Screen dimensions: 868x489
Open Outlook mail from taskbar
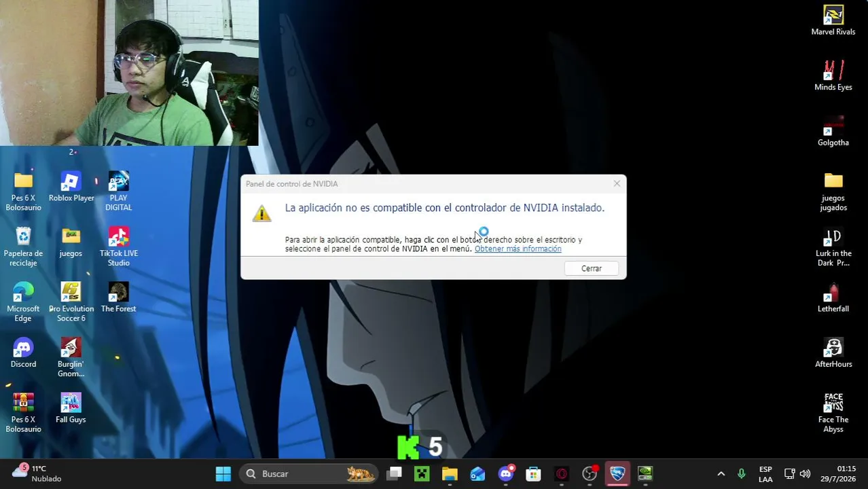pyautogui.click(x=477, y=473)
